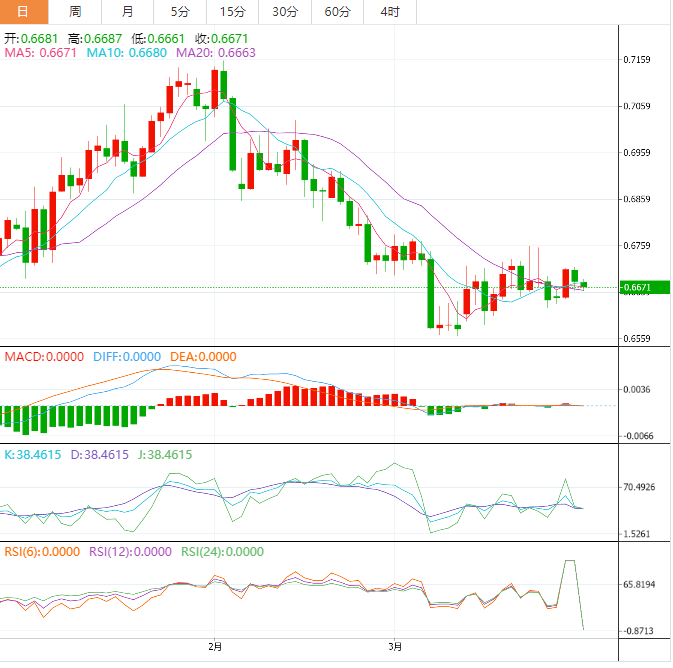Show the 60分 chart tab
Image resolution: width=673 pixels, height=668 pixels.
pyautogui.click(x=337, y=12)
